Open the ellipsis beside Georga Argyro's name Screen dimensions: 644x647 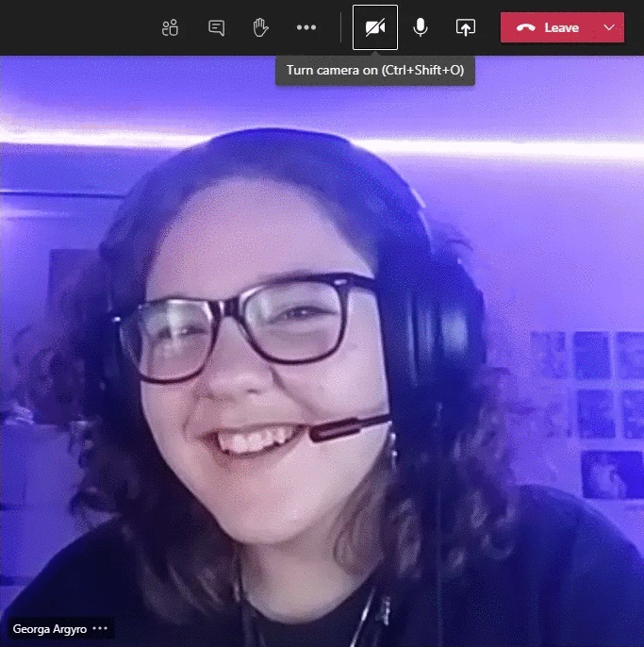coord(100,628)
